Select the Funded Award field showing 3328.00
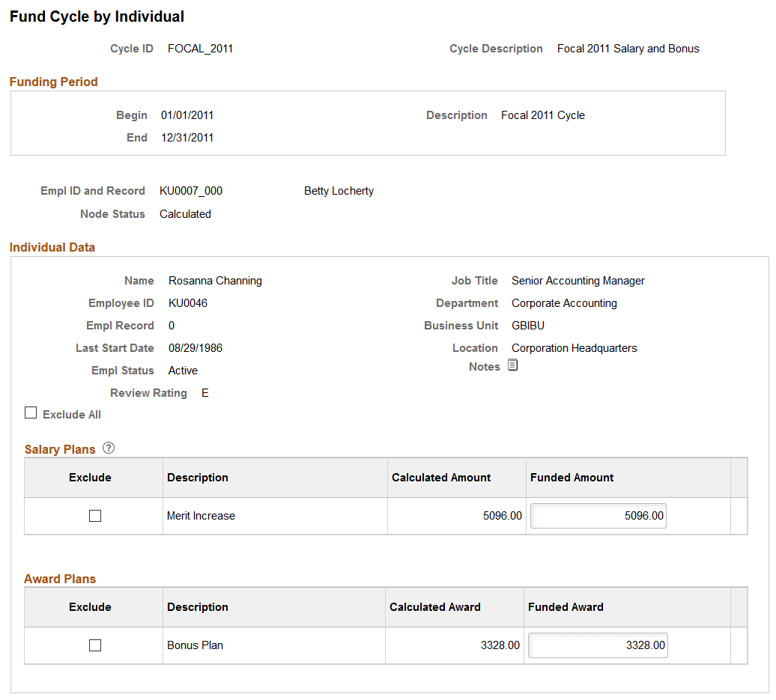Image resolution: width=776 pixels, height=700 pixels. 597,645
